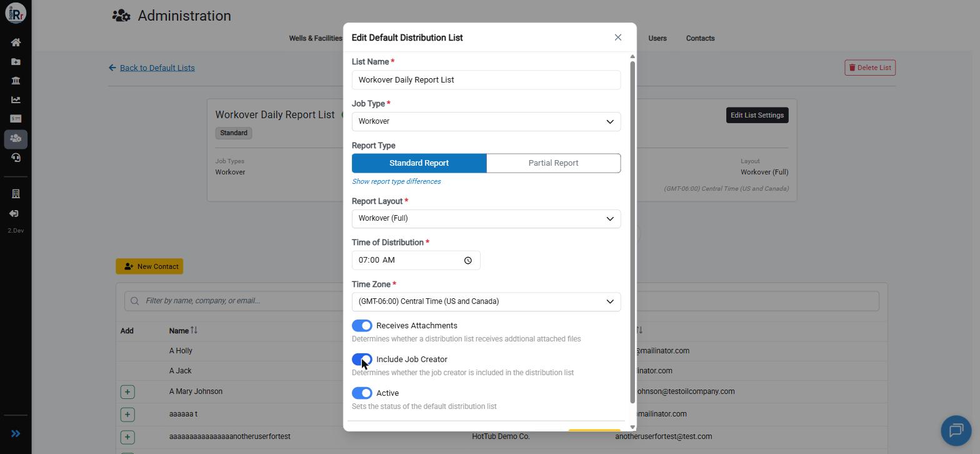Click the A Holly contact name
Screen dimensions: 980x454
tap(181, 351)
